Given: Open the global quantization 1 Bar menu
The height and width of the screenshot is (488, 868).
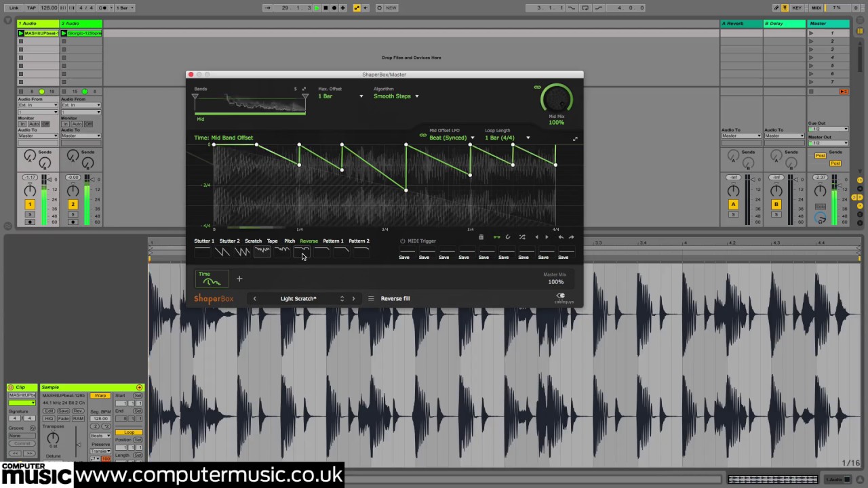Looking at the screenshot, I should 125,7.
